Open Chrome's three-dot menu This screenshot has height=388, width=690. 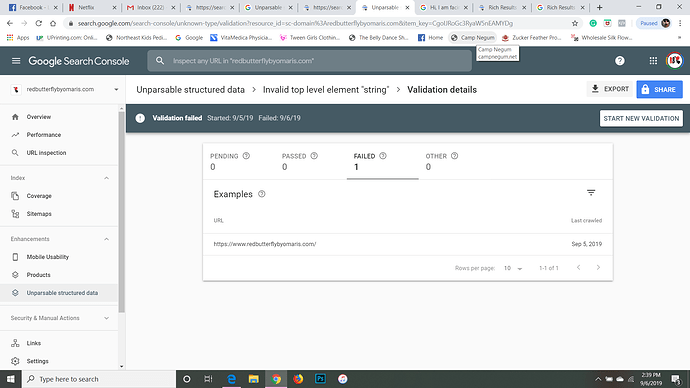tap(680, 23)
